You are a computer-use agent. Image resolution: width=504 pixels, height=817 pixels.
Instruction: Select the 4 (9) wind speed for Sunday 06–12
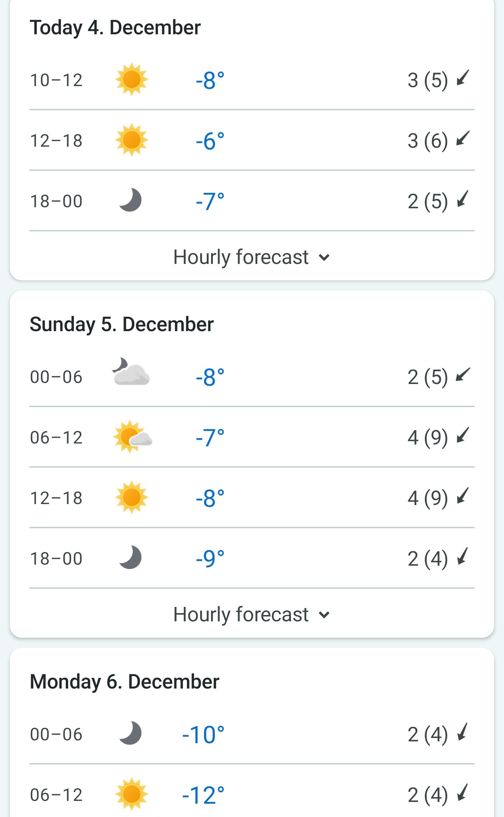pos(428,438)
